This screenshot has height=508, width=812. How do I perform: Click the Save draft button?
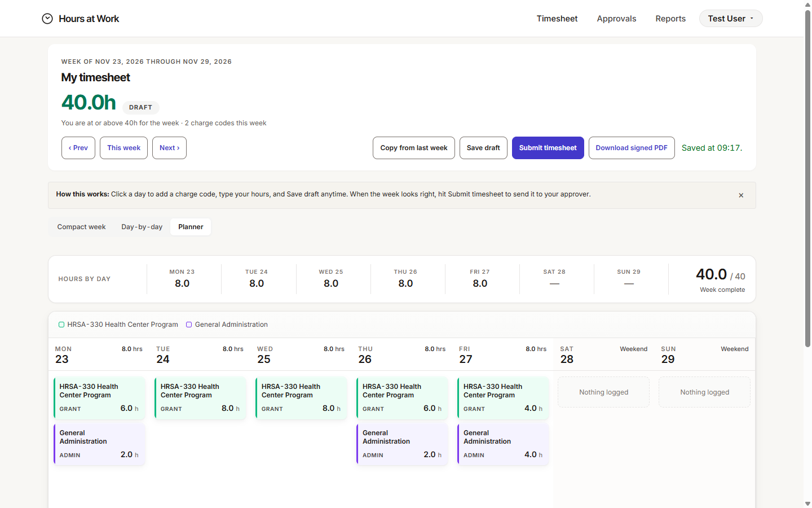pos(483,148)
